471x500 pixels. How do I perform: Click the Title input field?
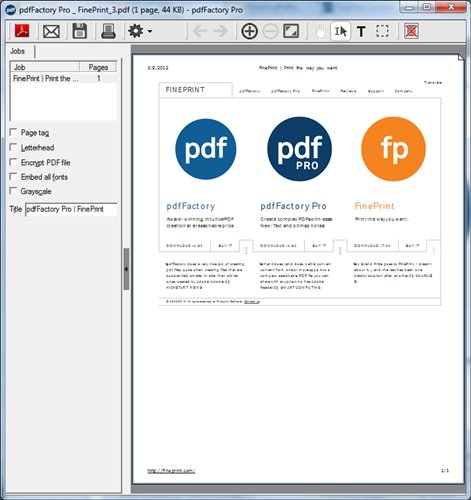pos(71,209)
